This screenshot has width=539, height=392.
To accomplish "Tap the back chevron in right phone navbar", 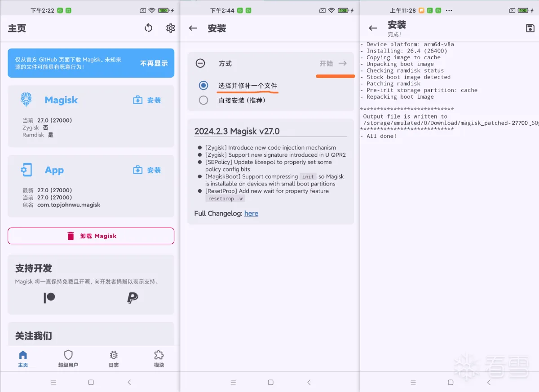I will [x=489, y=382].
